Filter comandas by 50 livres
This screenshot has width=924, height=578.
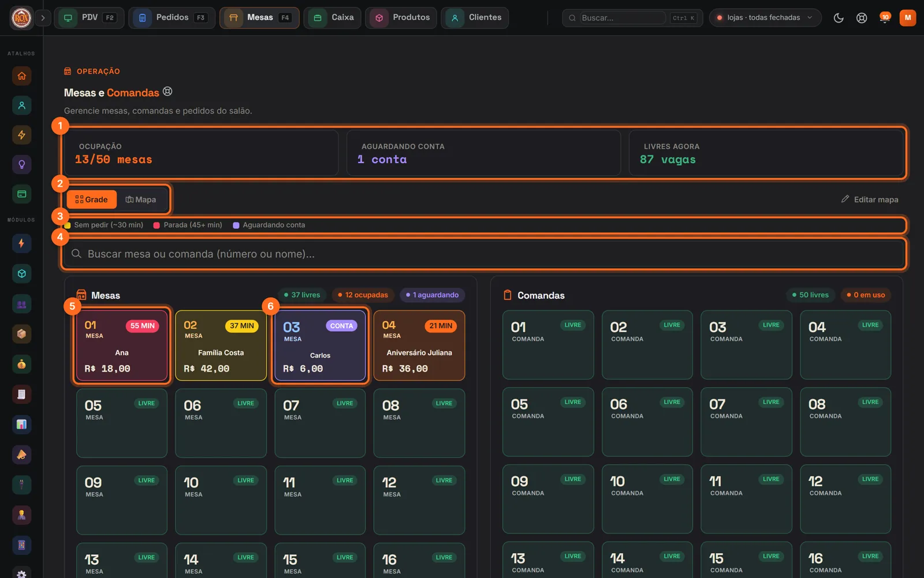click(x=810, y=295)
